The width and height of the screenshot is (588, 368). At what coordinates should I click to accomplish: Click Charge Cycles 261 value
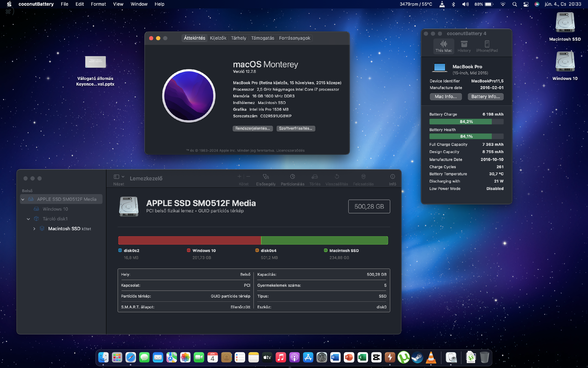pyautogui.click(x=500, y=167)
